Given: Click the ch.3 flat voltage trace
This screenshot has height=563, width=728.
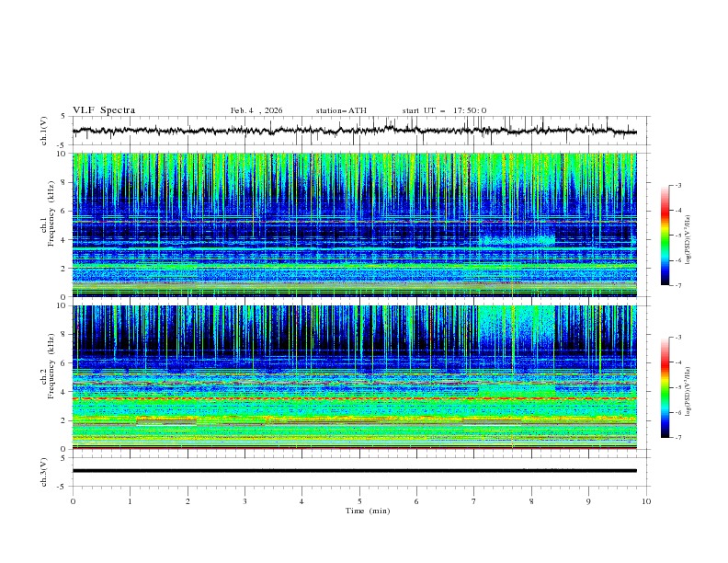Looking at the screenshot, I should click(354, 471).
